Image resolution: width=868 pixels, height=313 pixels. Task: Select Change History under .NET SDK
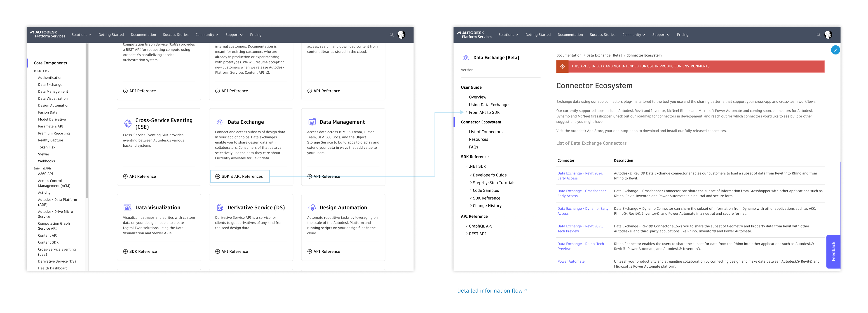point(487,205)
